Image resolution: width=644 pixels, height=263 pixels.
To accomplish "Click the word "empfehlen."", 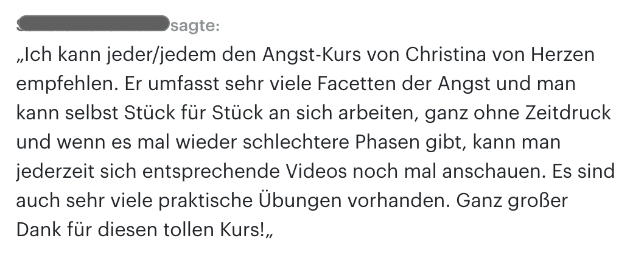I will [x=65, y=84].
